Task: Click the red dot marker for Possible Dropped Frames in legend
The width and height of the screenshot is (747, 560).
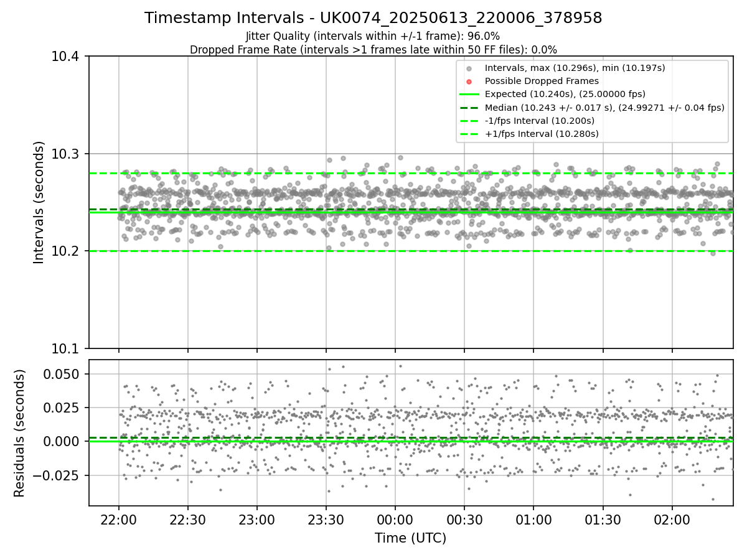Action: 469,82
